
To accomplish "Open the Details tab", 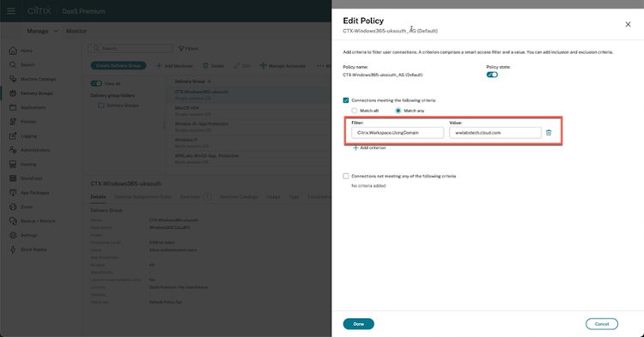I will tap(98, 196).
